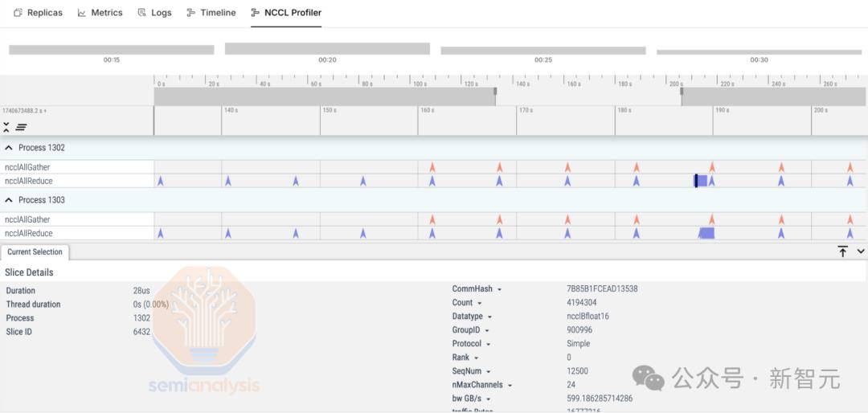Viewport: 868px width, 413px height.
Task: Open the Protocol dropdown arrow
Action: 489,344
